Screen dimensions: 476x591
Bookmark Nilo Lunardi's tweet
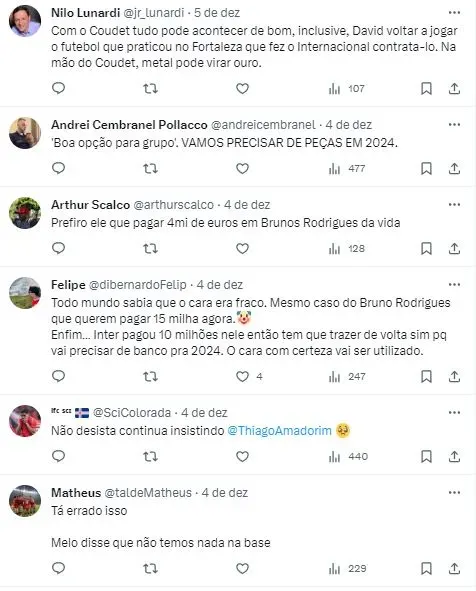426,89
